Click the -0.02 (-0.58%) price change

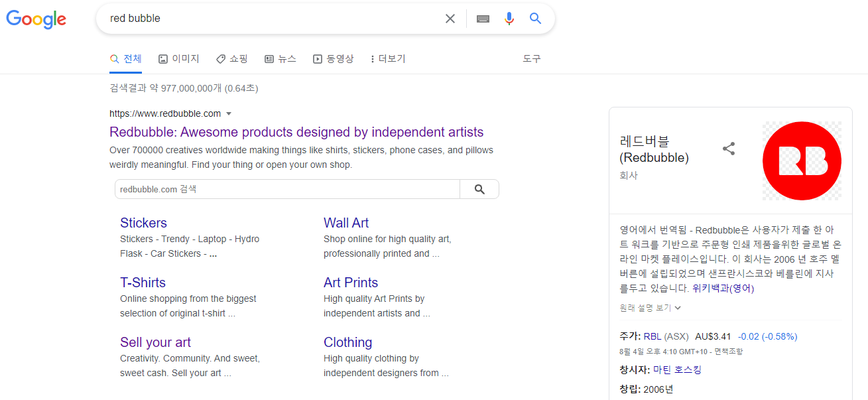coord(768,336)
